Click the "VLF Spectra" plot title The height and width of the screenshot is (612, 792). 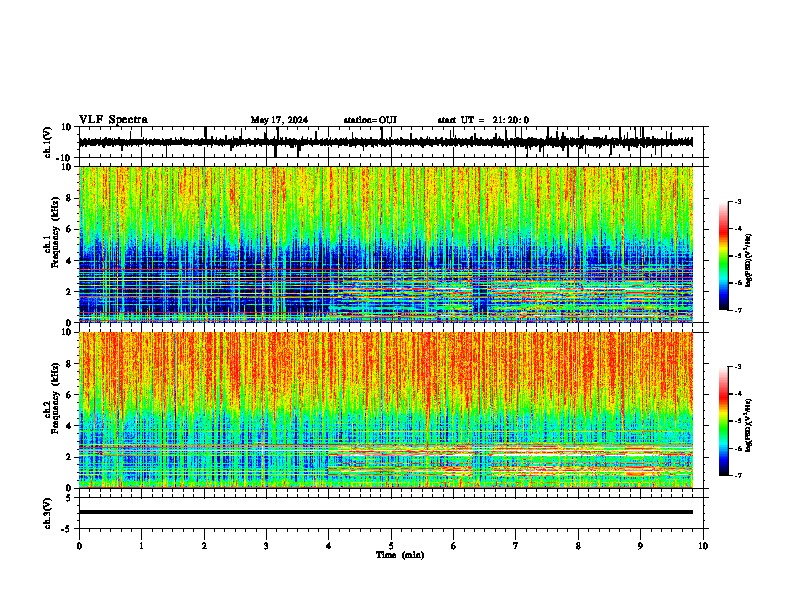click(113, 120)
